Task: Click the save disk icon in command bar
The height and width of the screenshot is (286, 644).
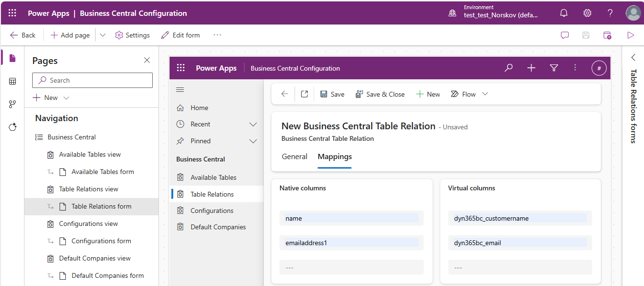Action: 586,35
